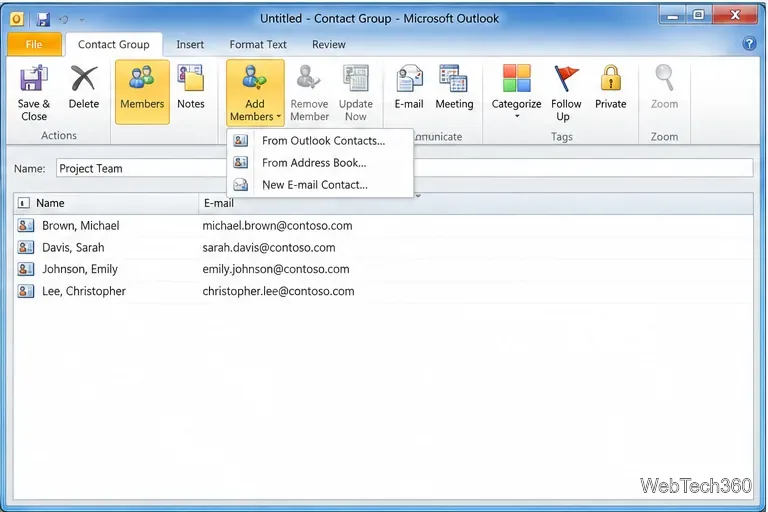Click contact card icon for Davis, Sarah
The width and height of the screenshot is (768, 512).
tap(25, 247)
